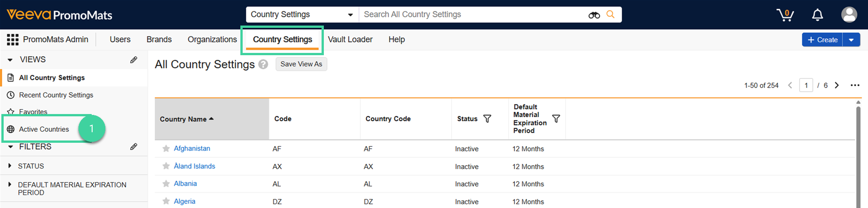This screenshot has height=208, width=868.
Task: Click the Save View As button
Action: (x=301, y=64)
